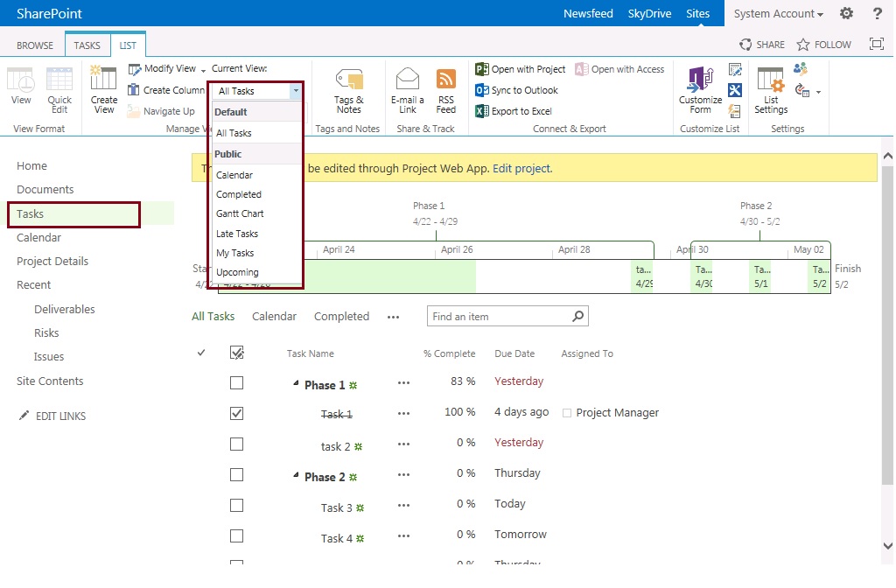Click E-mail a Link icon
896x588 pixels.
click(x=408, y=78)
